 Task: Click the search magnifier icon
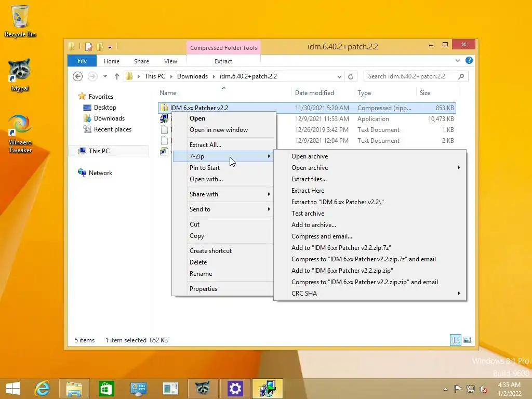point(461,76)
